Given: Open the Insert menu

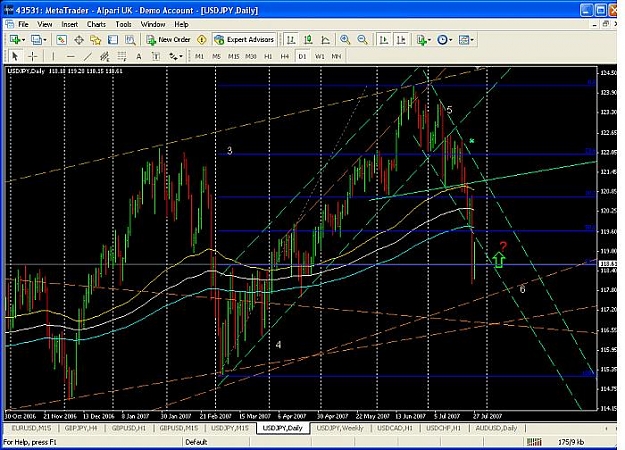Looking at the screenshot, I should (70, 24).
